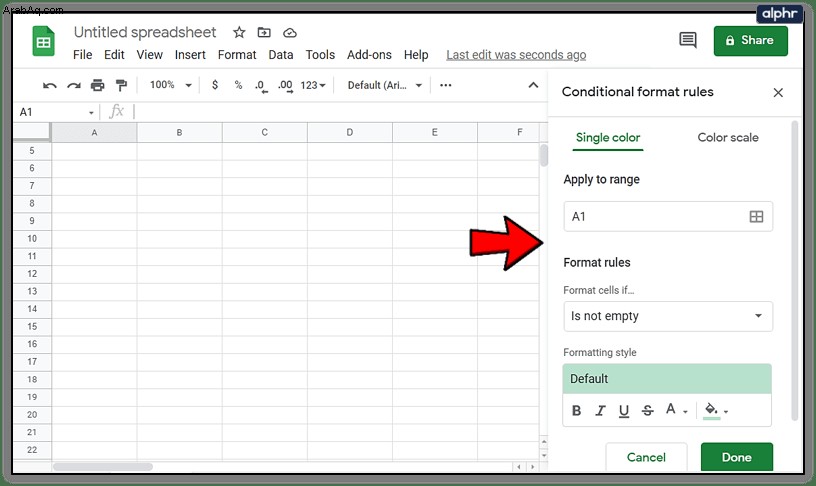Viewport: 816px width, 486px height.
Task: Open the Format menu
Action: [x=237, y=55]
